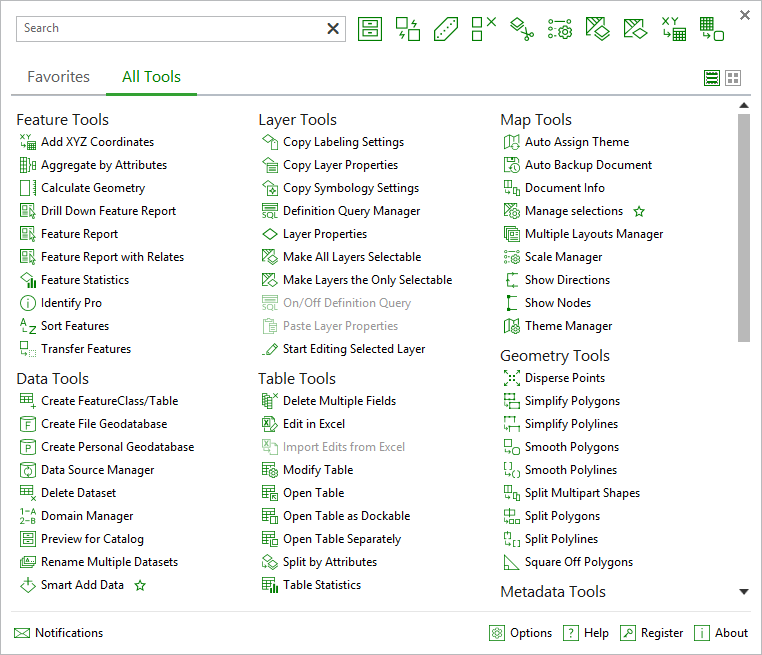Screen dimensions: 762x655
Task: Click the Add XYZ Coordinates tool icon
Action: [x=28, y=142]
